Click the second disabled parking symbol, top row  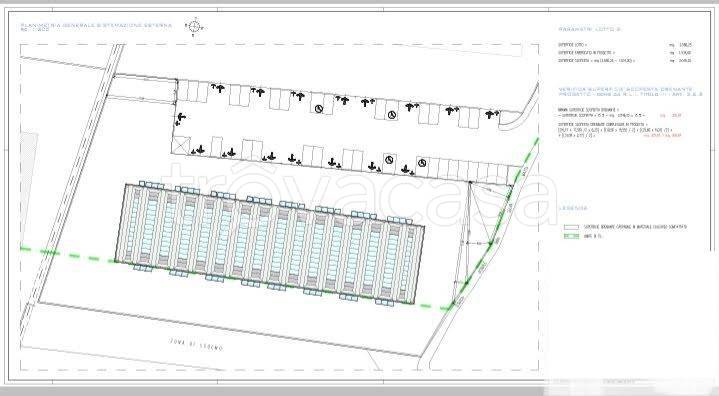[391, 115]
